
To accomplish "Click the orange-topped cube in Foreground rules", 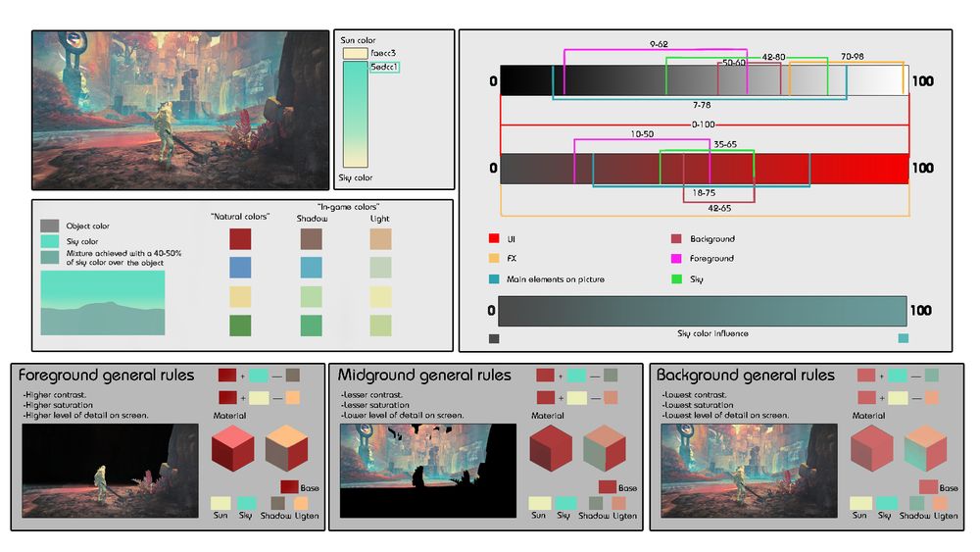I will [287, 448].
